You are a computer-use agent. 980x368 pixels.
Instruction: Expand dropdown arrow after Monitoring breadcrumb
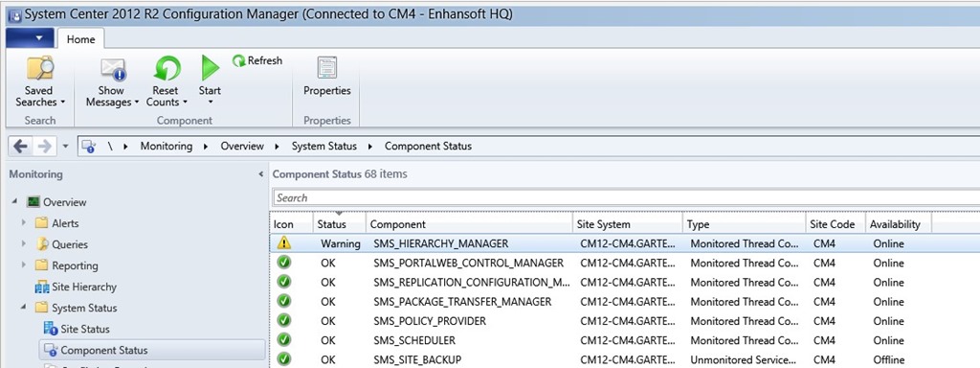point(205,147)
